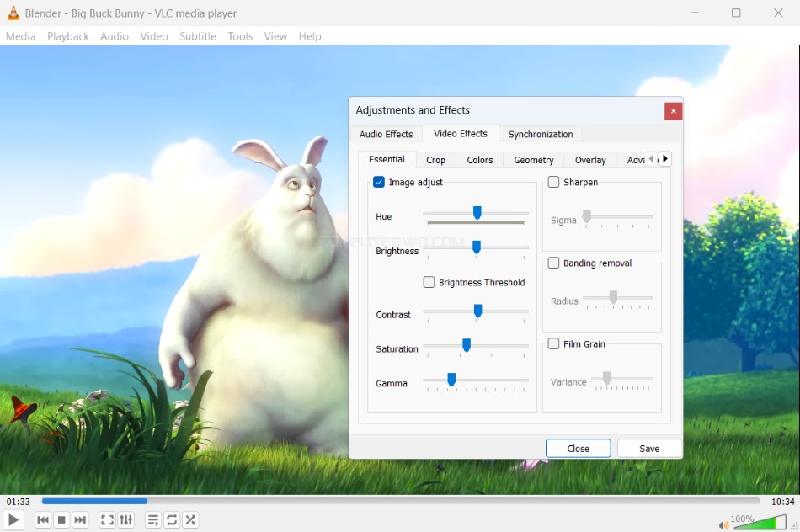Click the Sigma slider handle
The height and width of the screenshot is (532, 800).
point(587,216)
